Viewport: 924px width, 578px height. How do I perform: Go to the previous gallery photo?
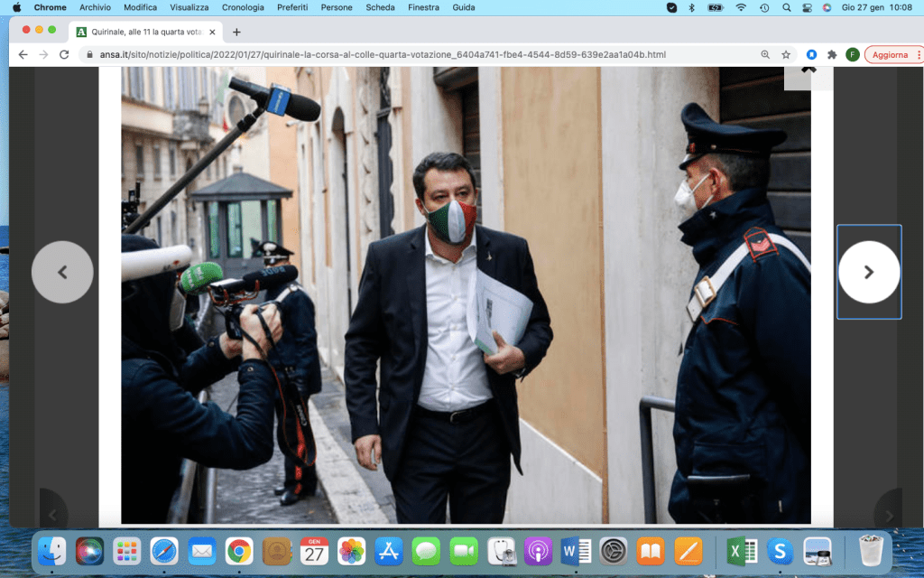coord(62,272)
